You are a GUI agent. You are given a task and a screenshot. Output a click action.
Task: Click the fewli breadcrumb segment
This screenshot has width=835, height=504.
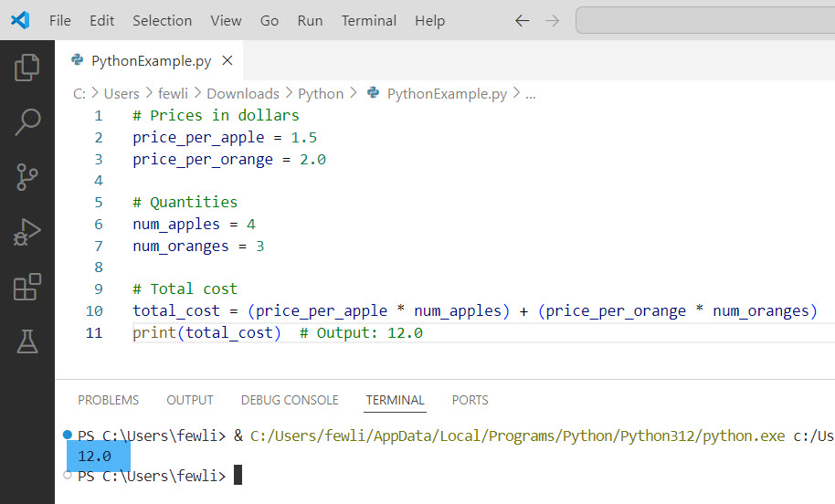(x=173, y=94)
